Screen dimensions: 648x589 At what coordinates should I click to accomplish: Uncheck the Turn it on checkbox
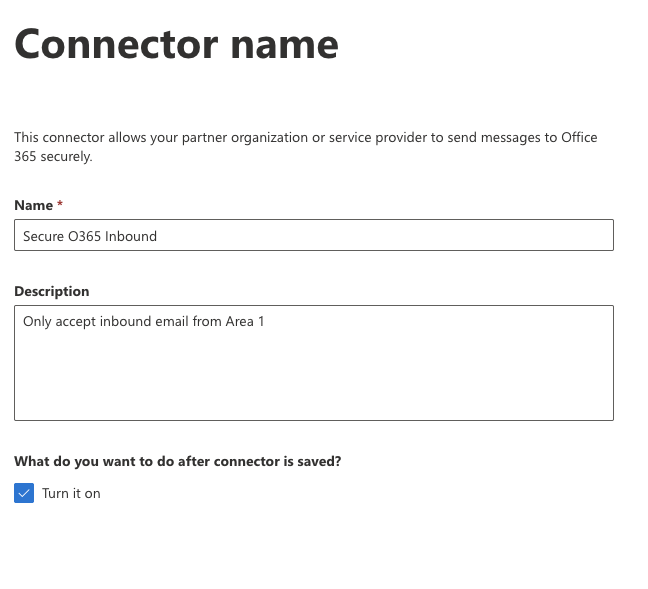click(x=24, y=493)
